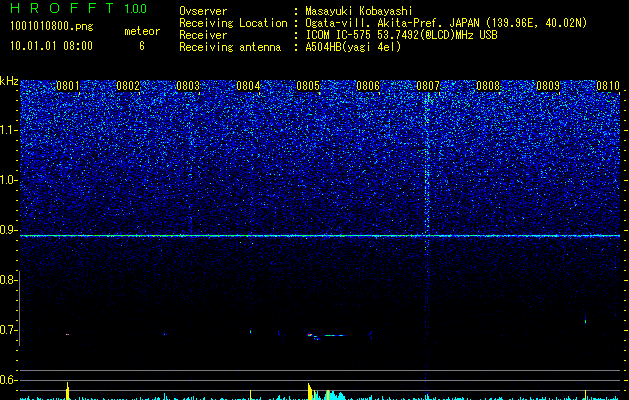The height and width of the screenshot is (400, 629).
Task: Click the Receiving Location label
Action: point(233,23)
